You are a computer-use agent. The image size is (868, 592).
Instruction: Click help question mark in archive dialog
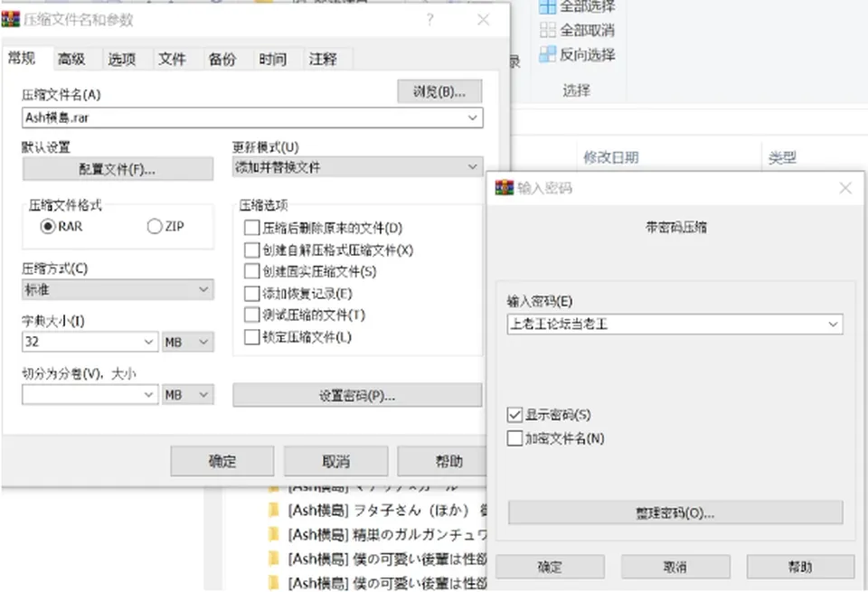point(430,20)
